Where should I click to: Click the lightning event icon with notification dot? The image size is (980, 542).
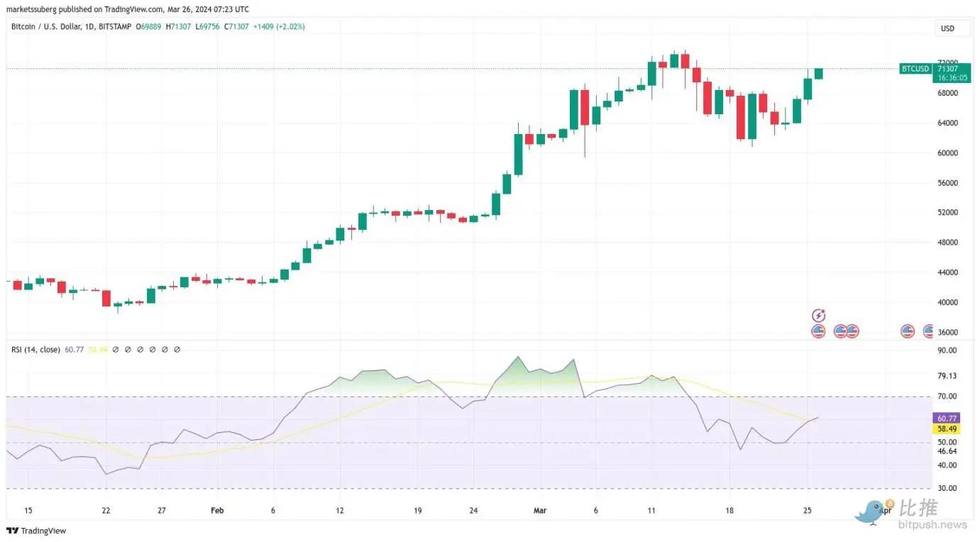[x=819, y=316]
